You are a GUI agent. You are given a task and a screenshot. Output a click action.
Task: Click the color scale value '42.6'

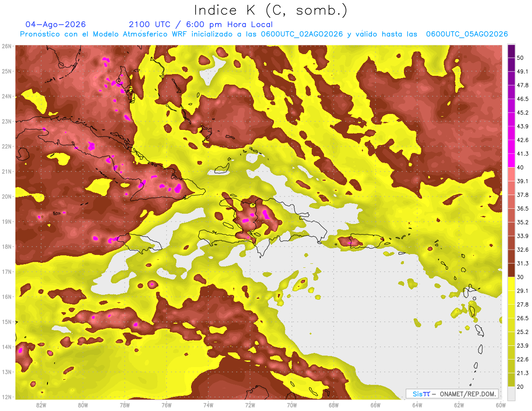(523, 140)
